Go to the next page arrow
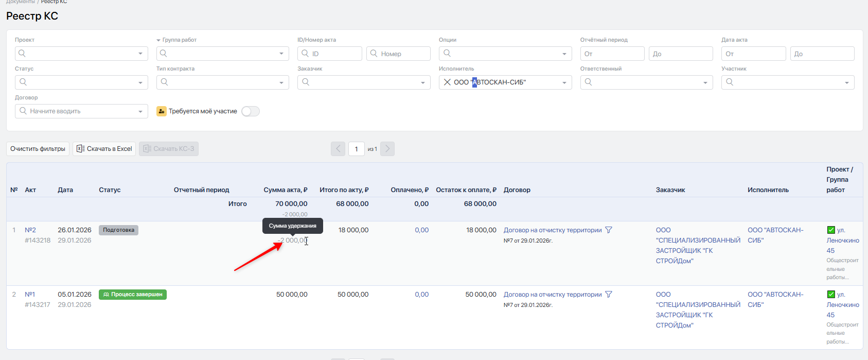 387,149
